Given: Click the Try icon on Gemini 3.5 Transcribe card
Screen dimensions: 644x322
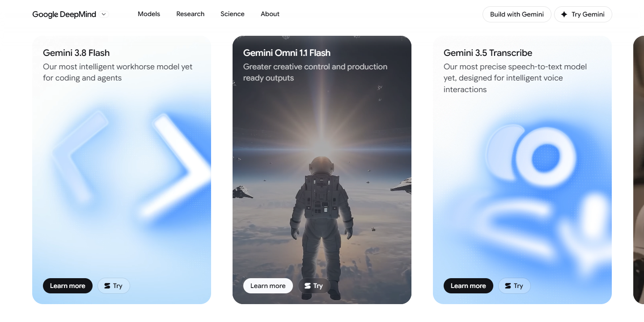Looking at the screenshot, I should (x=508, y=286).
